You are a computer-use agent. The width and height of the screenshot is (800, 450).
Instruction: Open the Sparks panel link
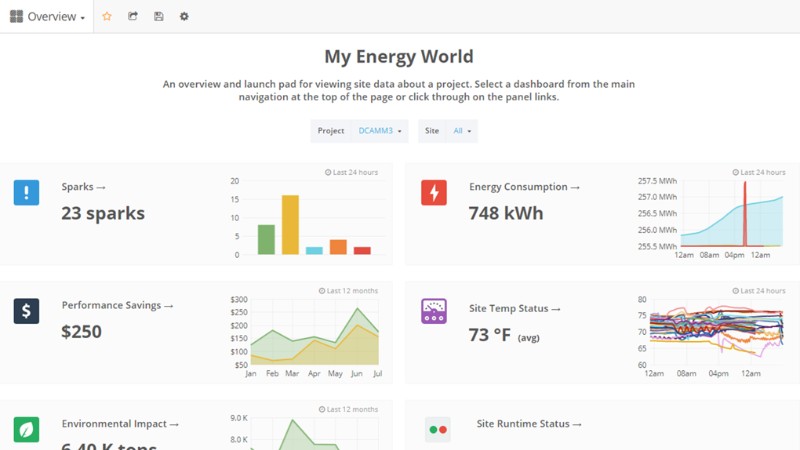point(83,187)
